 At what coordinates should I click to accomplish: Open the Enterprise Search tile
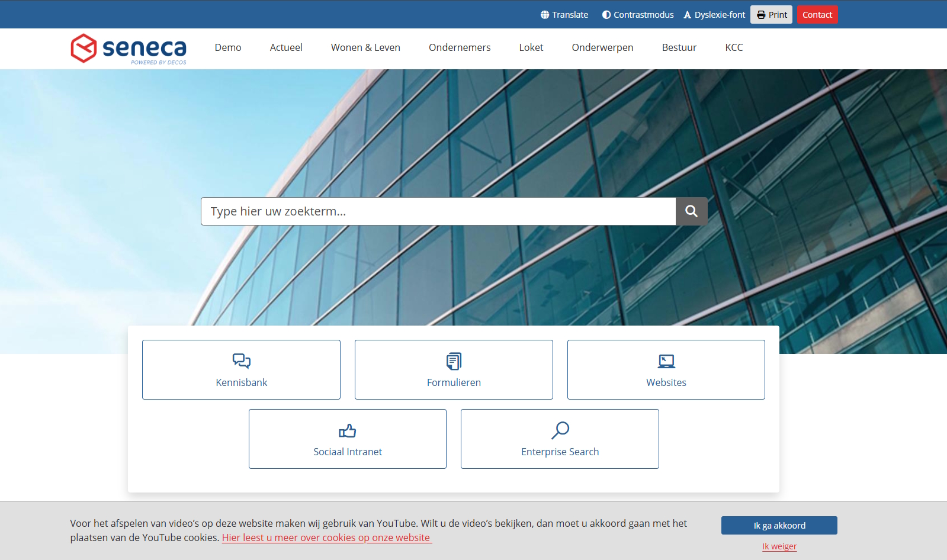pos(560,439)
